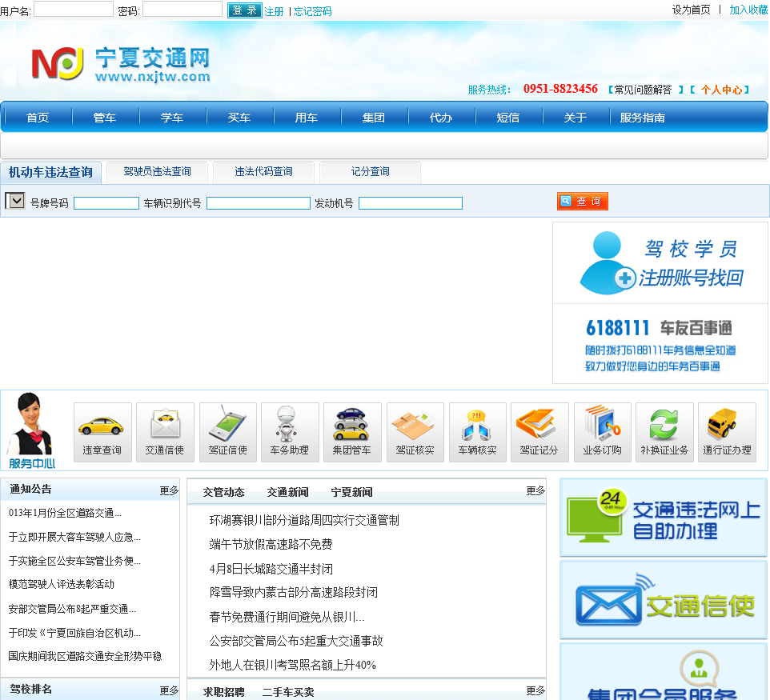The height and width of the screenshot is (700, 770).
Task: Open the 学车 navigation menu item
Action: (172, 118)
